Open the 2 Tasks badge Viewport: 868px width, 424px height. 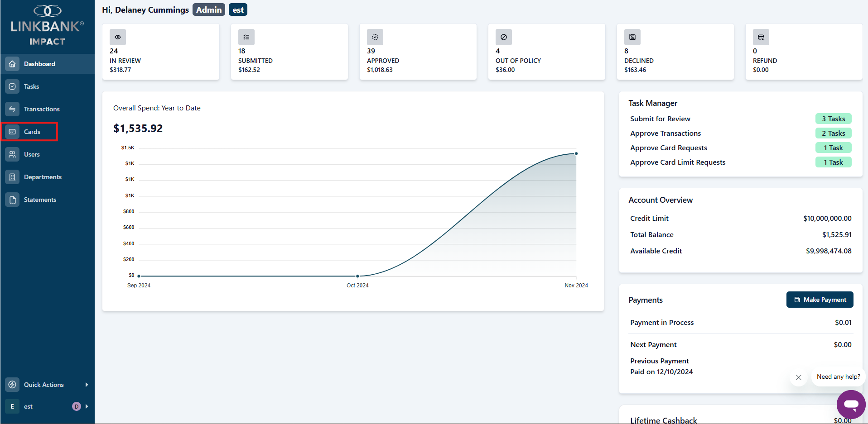833,133
